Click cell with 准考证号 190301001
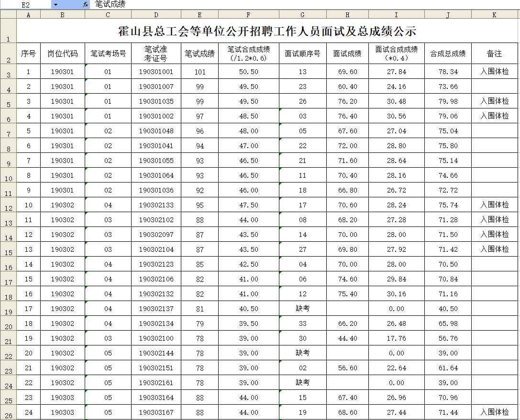520x420 pixels. point(156,72)
